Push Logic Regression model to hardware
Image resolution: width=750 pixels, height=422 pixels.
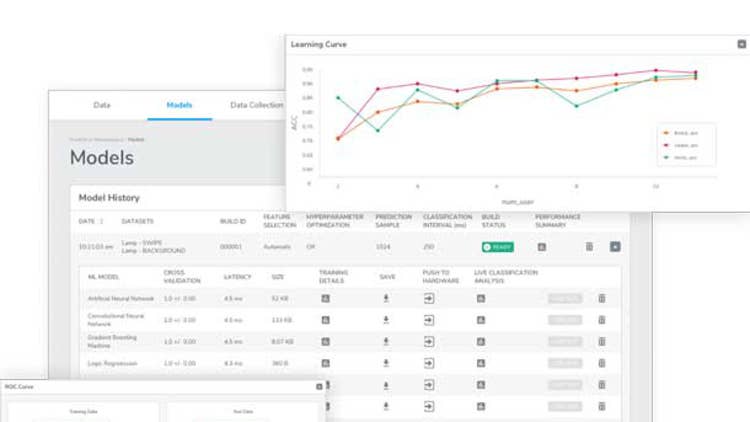tap(429, 364)
